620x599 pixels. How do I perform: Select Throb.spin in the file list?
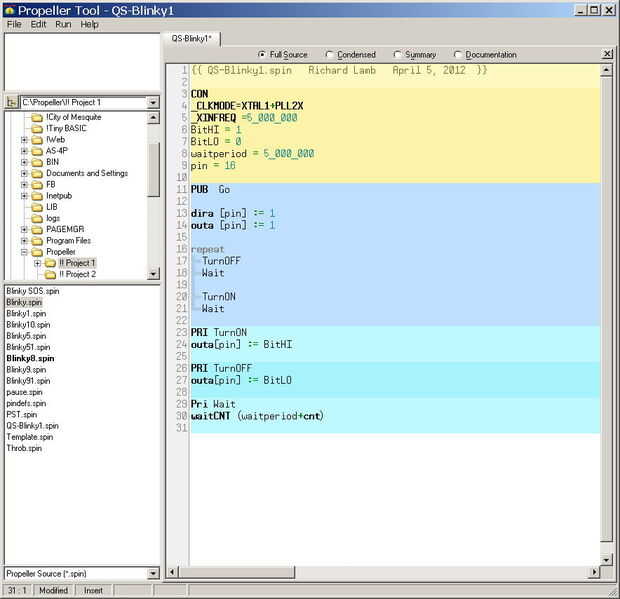tap(24, 448)
